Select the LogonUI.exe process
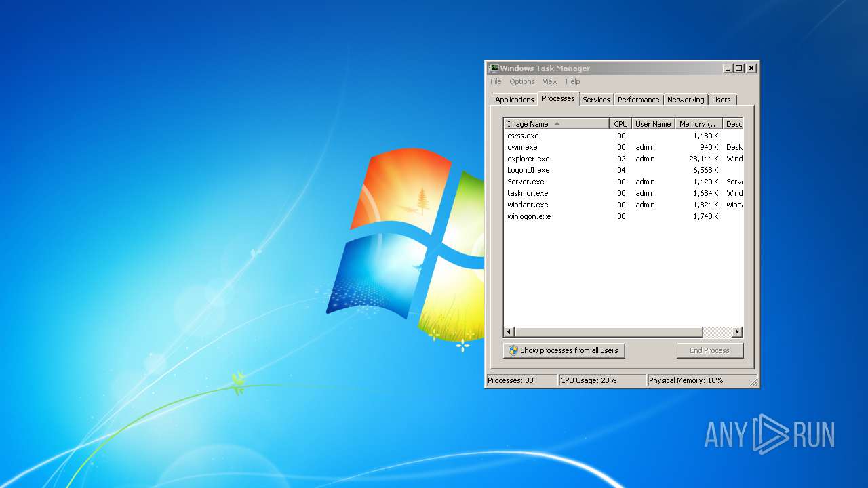This screenshot has height=488, width=868. point(623,170)
